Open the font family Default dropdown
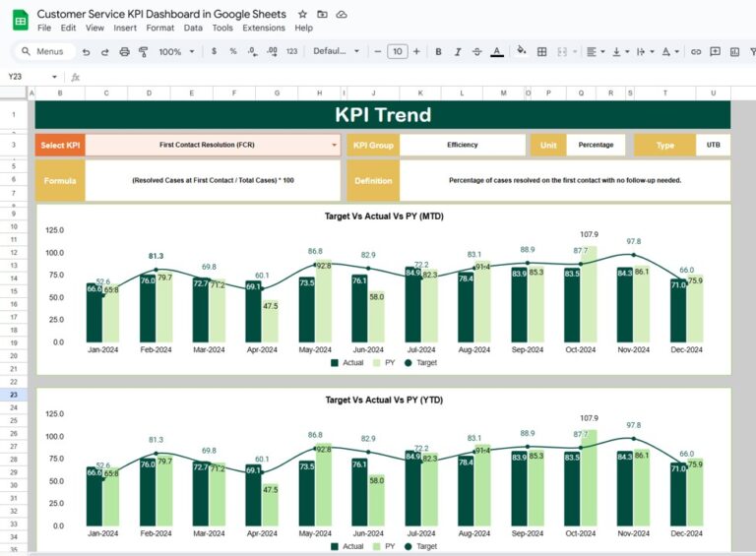 336,51
